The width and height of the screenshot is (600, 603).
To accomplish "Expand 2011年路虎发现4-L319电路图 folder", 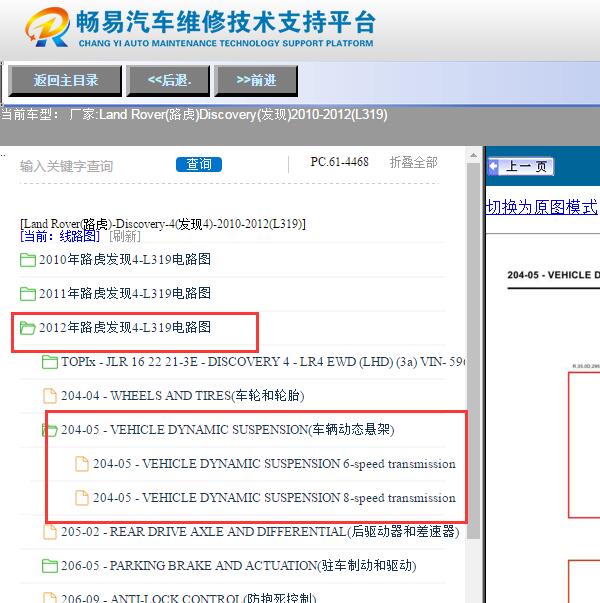I will tap(125, 293).
